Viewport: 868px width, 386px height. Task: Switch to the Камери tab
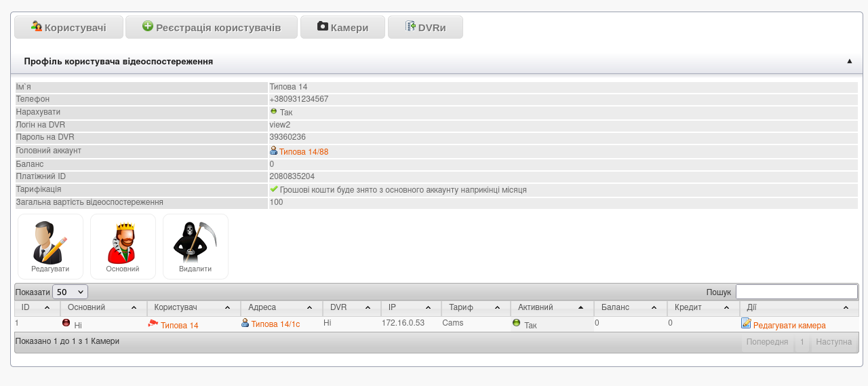point(342,28)
